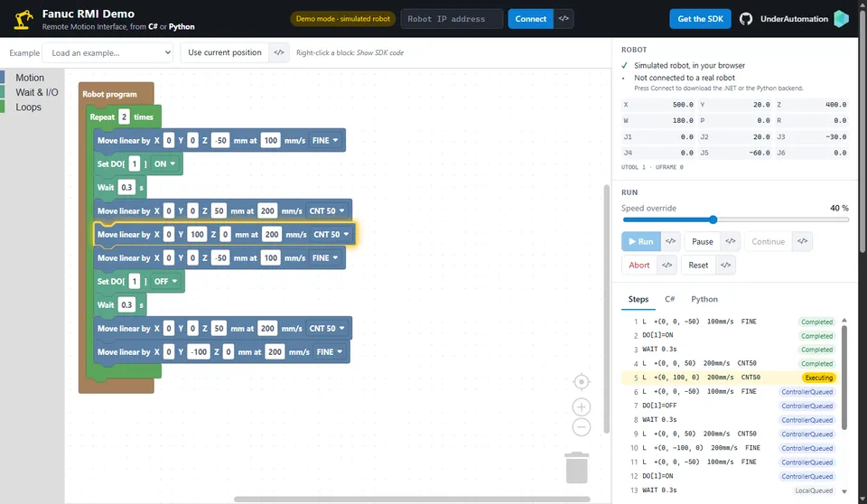Screen dimensions: 867x504
Task: Open the GitHub icon link
Action: (x=745, y=19)
